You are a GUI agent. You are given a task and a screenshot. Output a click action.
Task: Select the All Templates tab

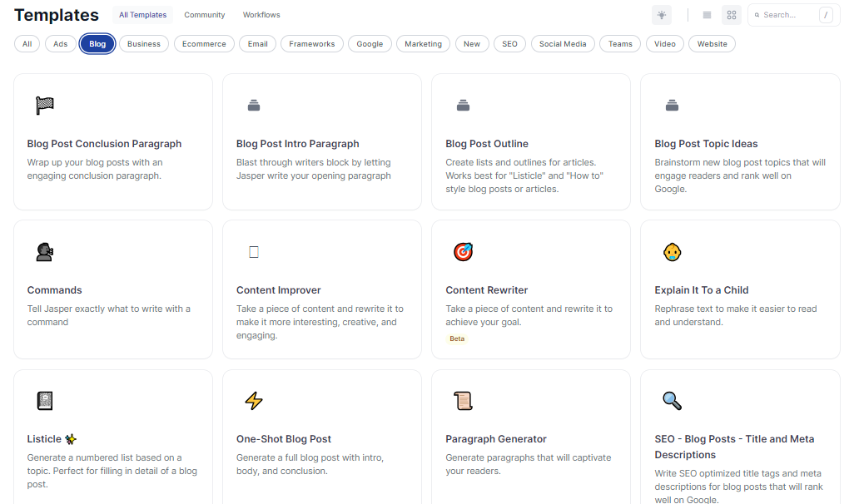(x=142, y=15)
